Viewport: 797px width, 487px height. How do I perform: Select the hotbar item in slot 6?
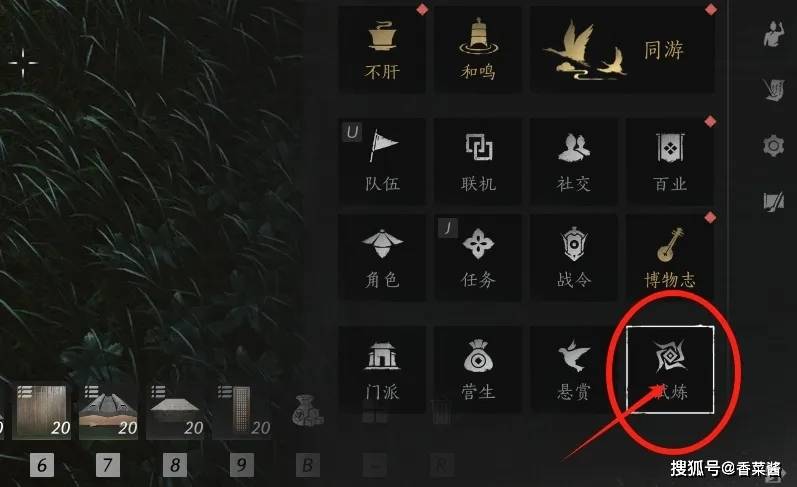[x=42, y=412]
